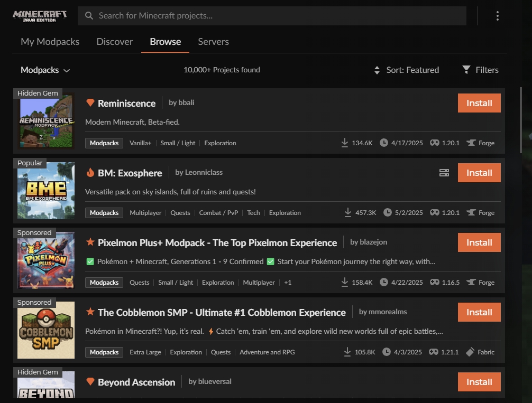Screen dimensions: 532x403
Task: Click the download icon next to 105.8K
Action: coord(347,352)
